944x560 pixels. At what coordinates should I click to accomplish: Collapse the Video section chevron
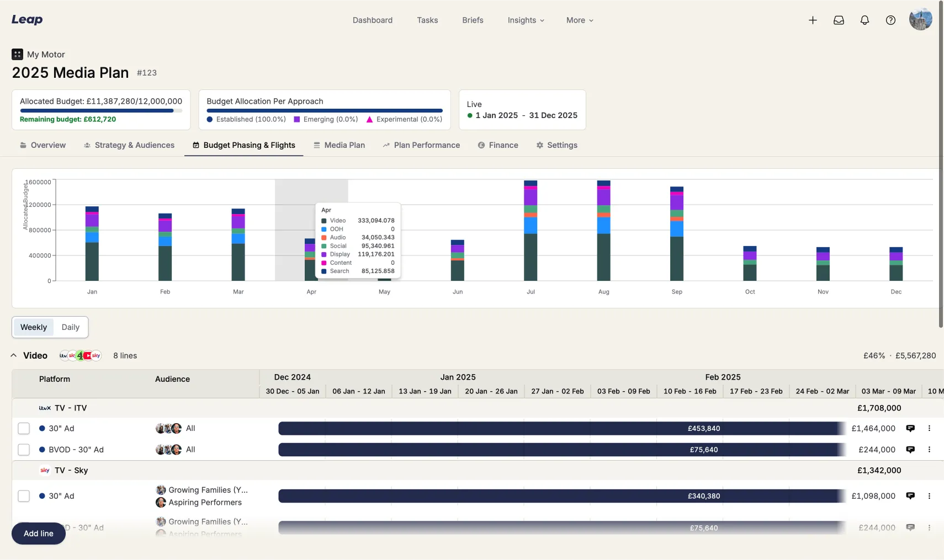pyautogui.click(x=14, y=356)
